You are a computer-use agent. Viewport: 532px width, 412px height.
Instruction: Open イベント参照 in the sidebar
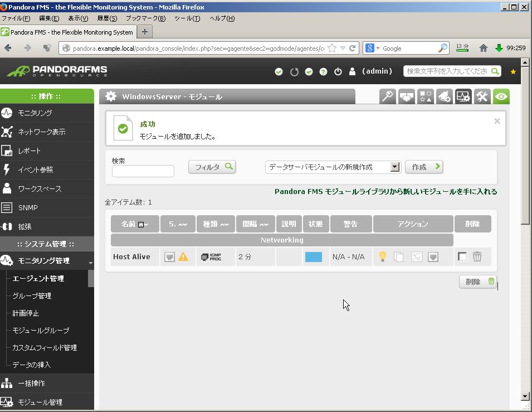pyautogui.click(x=47, y=170)
